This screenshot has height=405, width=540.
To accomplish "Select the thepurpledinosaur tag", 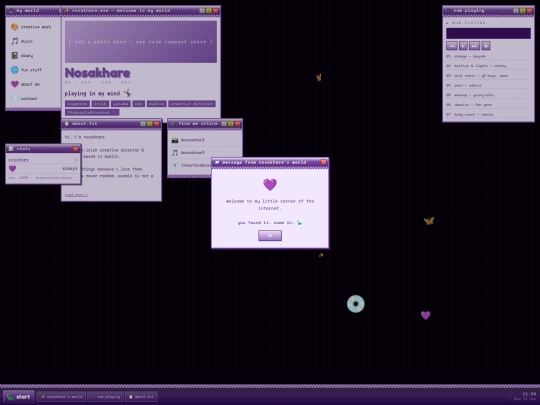I will [x=92, y=112].
